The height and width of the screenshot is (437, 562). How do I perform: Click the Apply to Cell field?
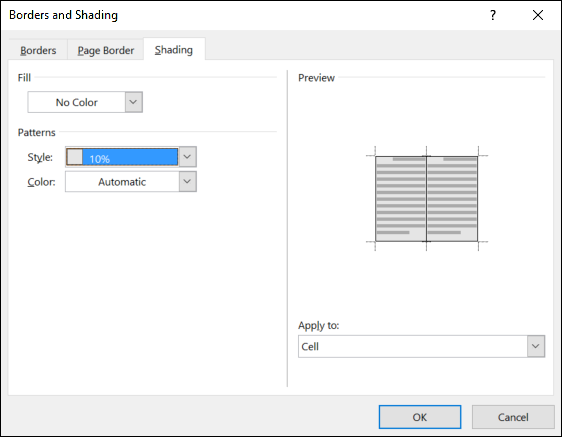[x=413, y=346]
